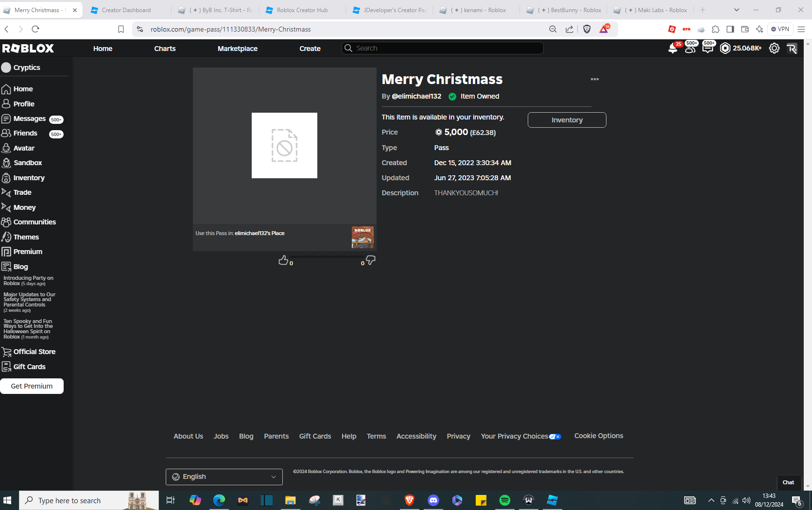812x510 pixels.
Task: Open Marketplace in the top navigation
Action: click(238, 49)
